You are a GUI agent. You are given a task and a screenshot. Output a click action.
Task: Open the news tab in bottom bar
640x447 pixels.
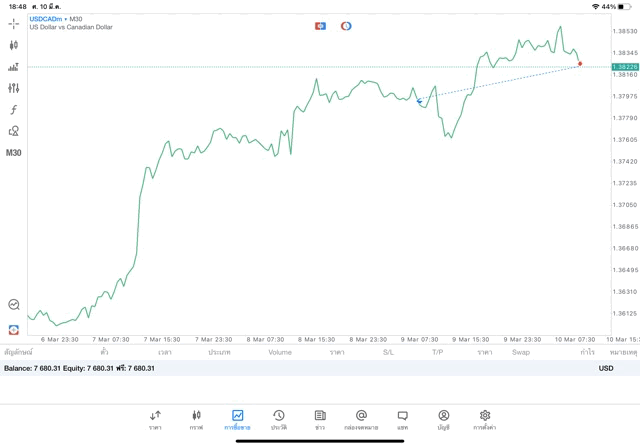pyautogui.click(x=320, y=420)
